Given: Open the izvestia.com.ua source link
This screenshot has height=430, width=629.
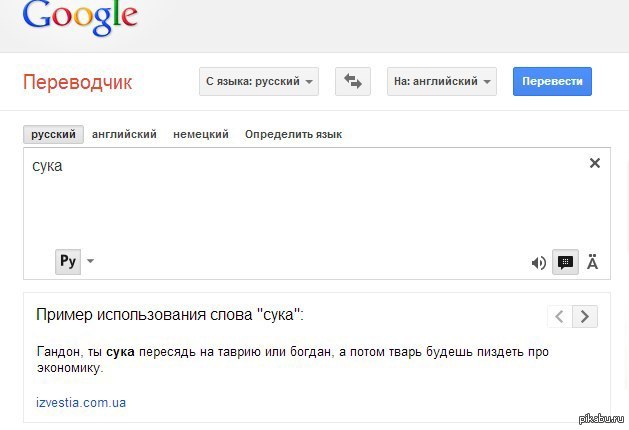Looking at the screenshot, I should pyautogui.click(x=81, y=403).
